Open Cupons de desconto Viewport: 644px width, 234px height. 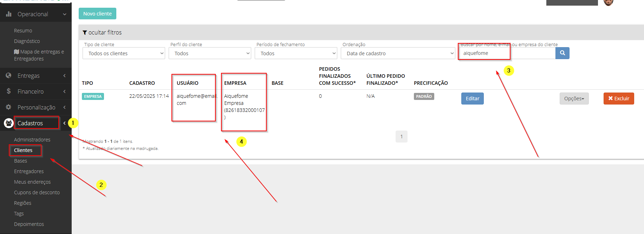click(x=37, y=192)
